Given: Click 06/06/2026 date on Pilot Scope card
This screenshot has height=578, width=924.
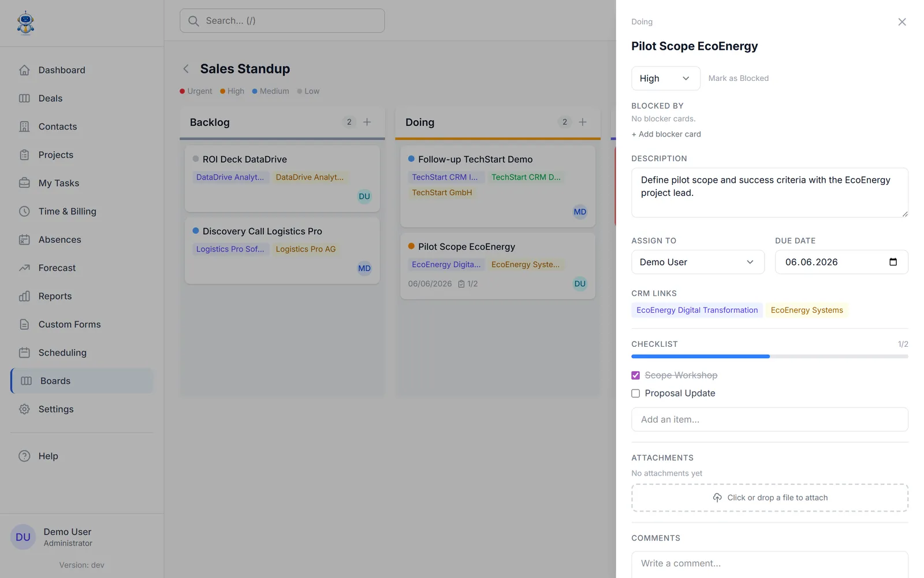Looking at the screenshot, I should click(430, 284).
